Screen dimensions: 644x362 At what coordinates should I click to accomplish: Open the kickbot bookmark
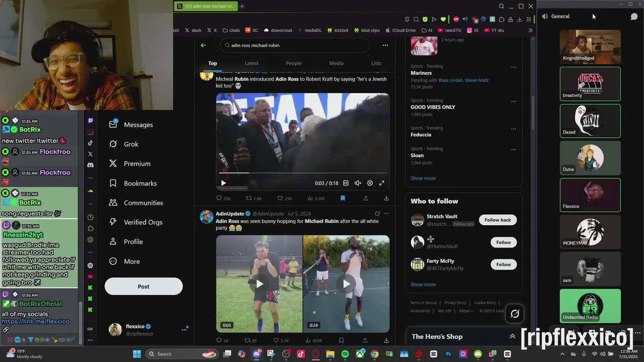pyautogui.click(x=338, y=30)
